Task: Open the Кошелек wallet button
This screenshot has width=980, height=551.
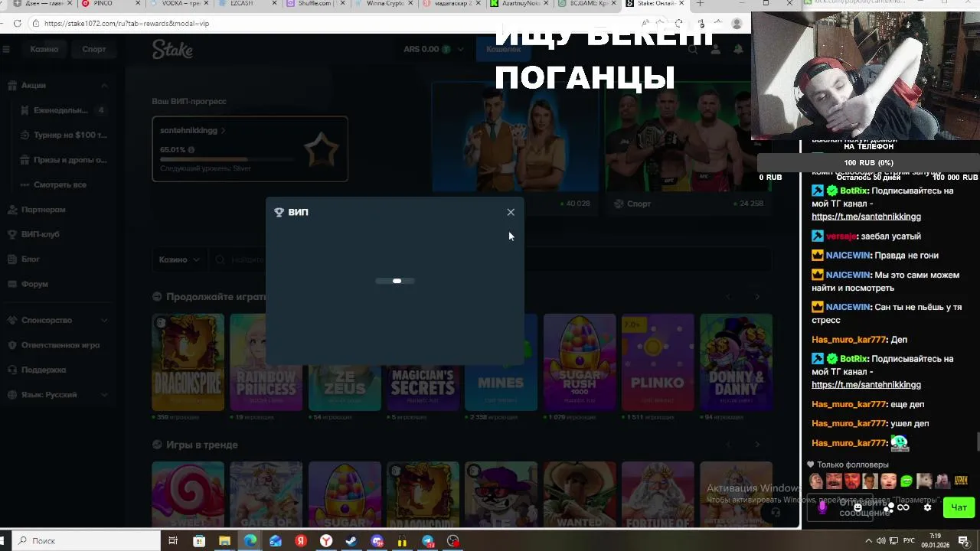Action: tap(503, 49)
